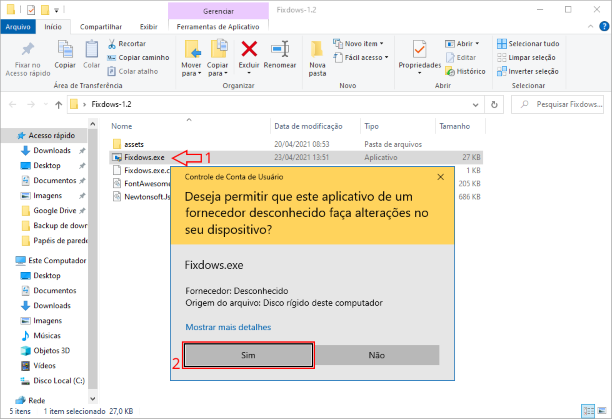Create a new folder with Nova pasta
This screenshot has width=612, height=419.
pyautogui.click(x=317, y=50)
